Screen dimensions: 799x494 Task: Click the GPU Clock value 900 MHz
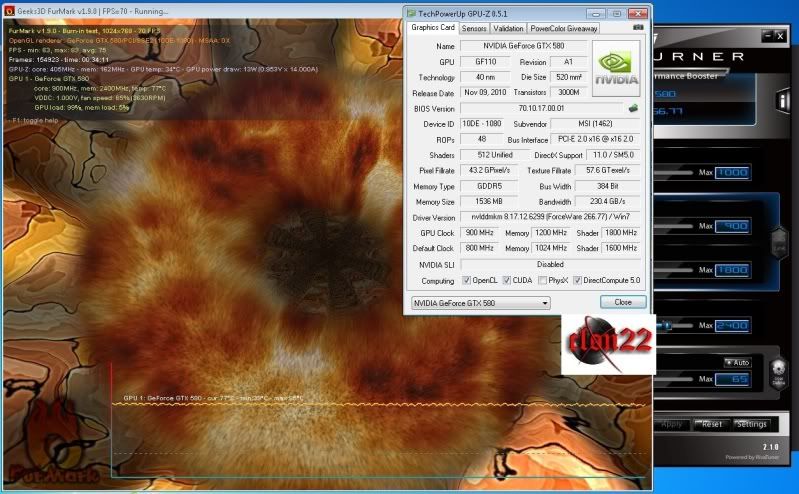(479, 232)
